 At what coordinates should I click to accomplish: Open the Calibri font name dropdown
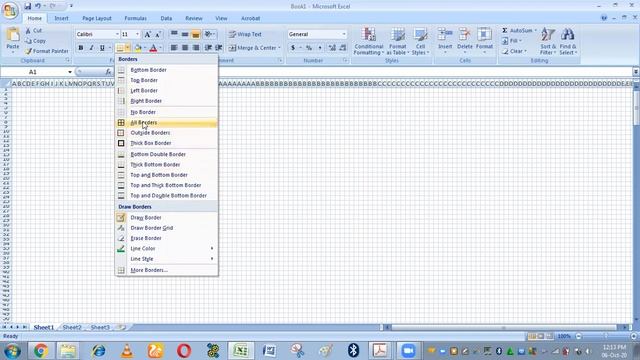[x=117, y=34]
